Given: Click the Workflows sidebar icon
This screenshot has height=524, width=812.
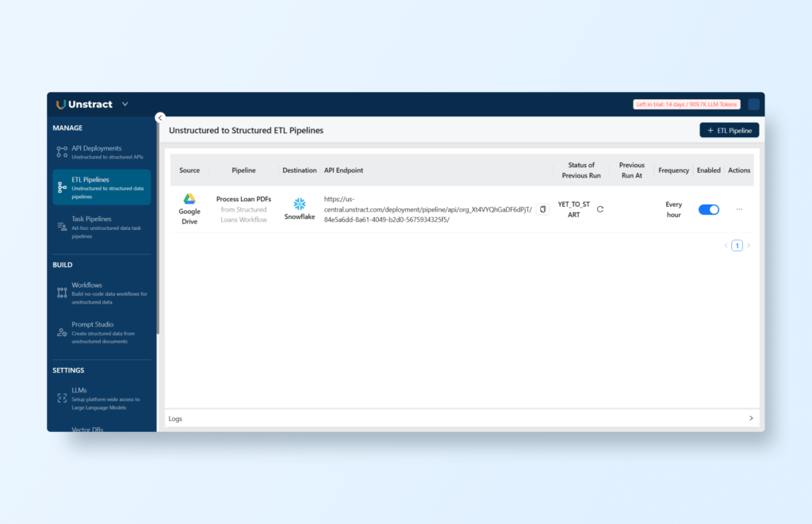Looking at the screenshot, I should 62,293.
